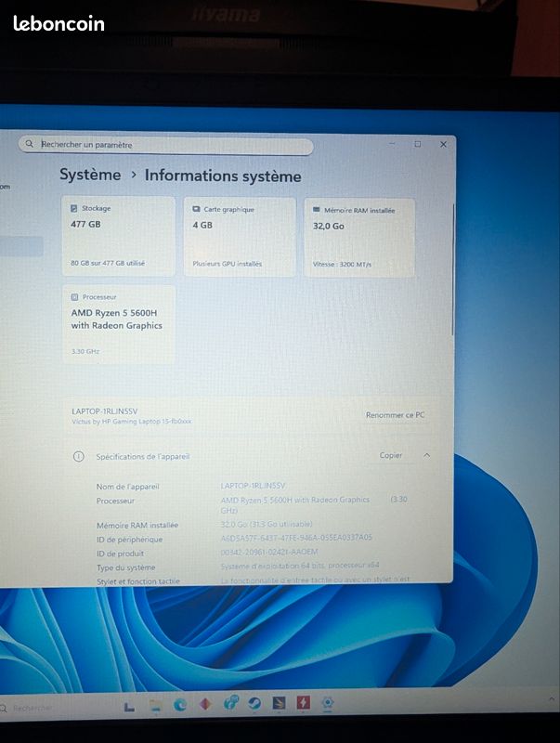The height and width of the screenshot is (743, 560).
Task: Launch Microsoft Edge from the taskbar
Action: (180, 705)
